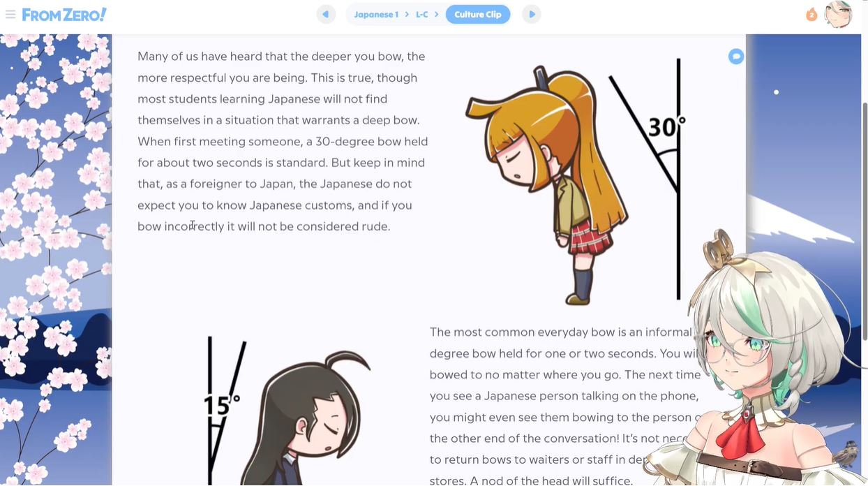
Task: Open the hamburger menu
Action: tap(10, 14)
